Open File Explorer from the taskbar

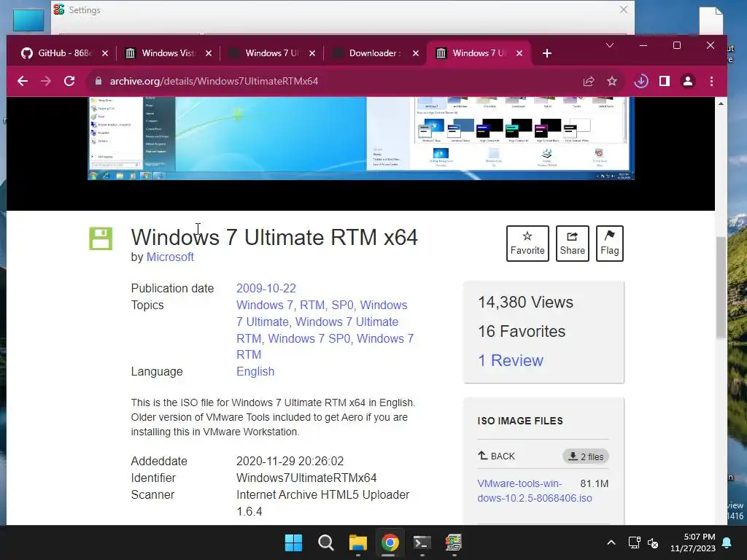[x=357, y=542]
